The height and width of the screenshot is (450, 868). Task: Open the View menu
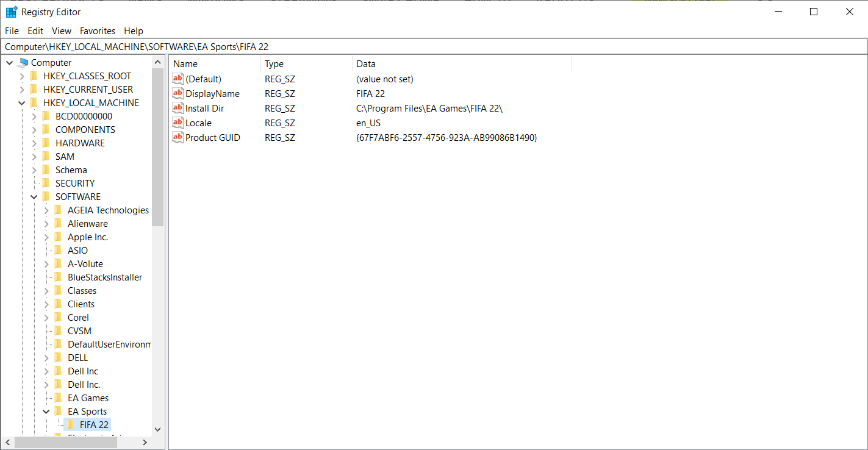point(61,30)
